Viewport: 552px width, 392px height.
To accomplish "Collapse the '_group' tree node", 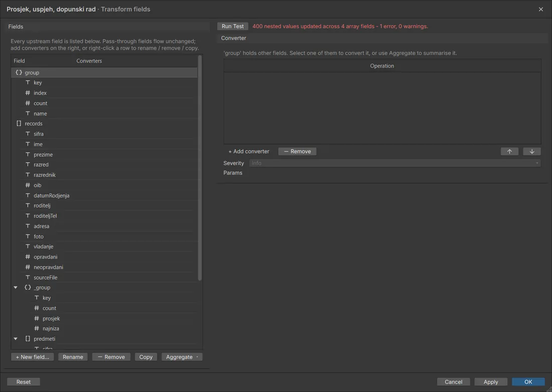I will click(16, 288).
